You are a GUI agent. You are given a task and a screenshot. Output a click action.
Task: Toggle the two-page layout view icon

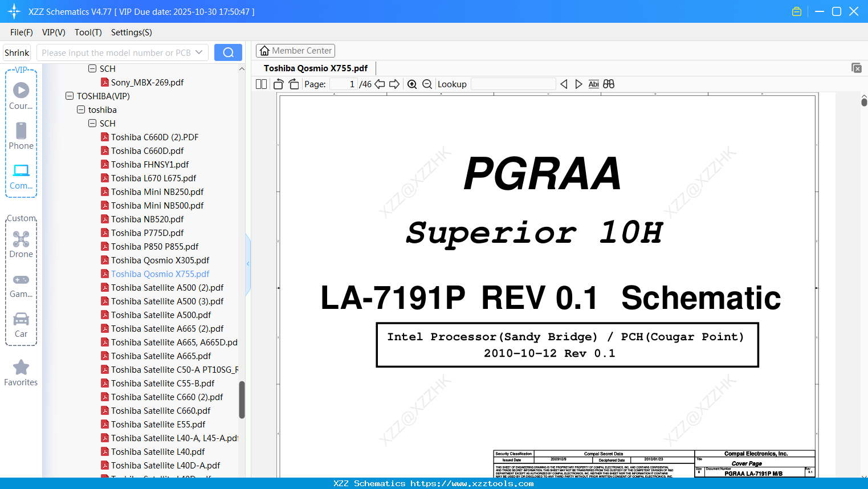coord(262,84)
